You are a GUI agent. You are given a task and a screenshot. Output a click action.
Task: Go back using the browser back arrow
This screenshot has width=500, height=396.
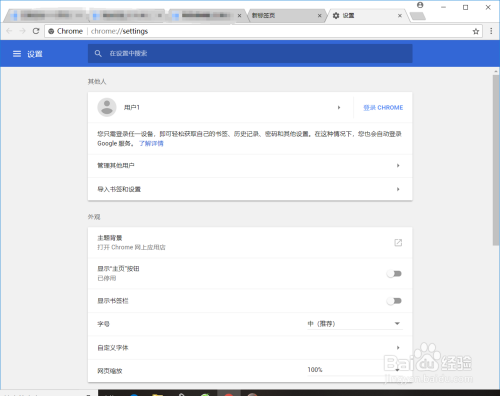[x=9, y=31]
